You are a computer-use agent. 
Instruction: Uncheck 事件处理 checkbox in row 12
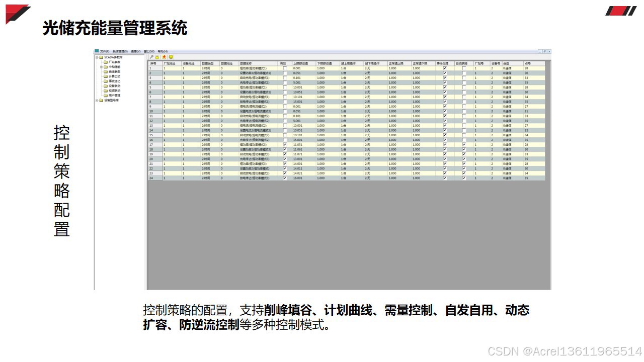[444, 121]
